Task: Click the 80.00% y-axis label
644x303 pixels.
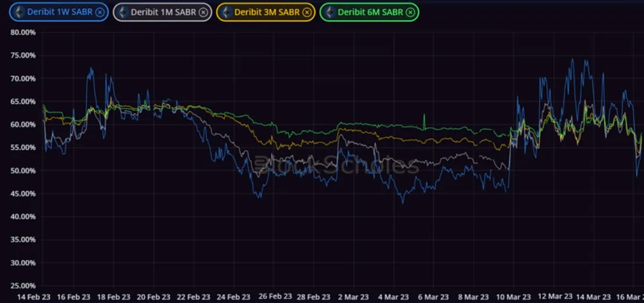Action: tap(23, 32)
